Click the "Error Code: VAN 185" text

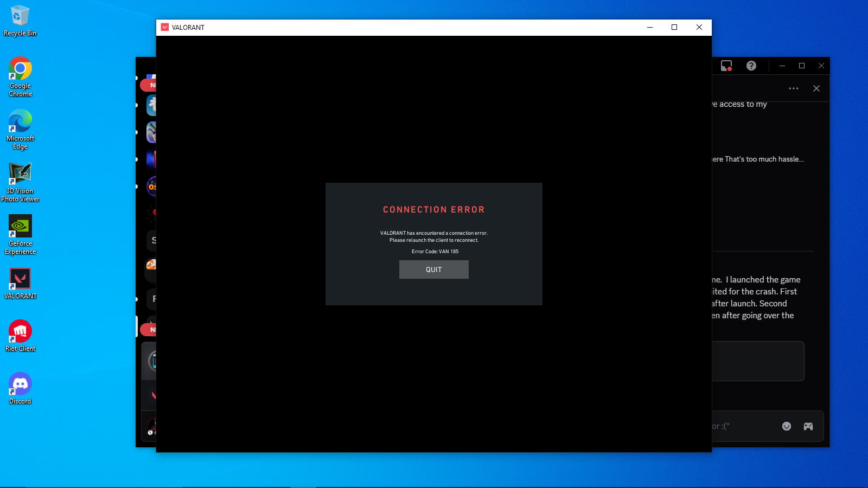point(435,252)
